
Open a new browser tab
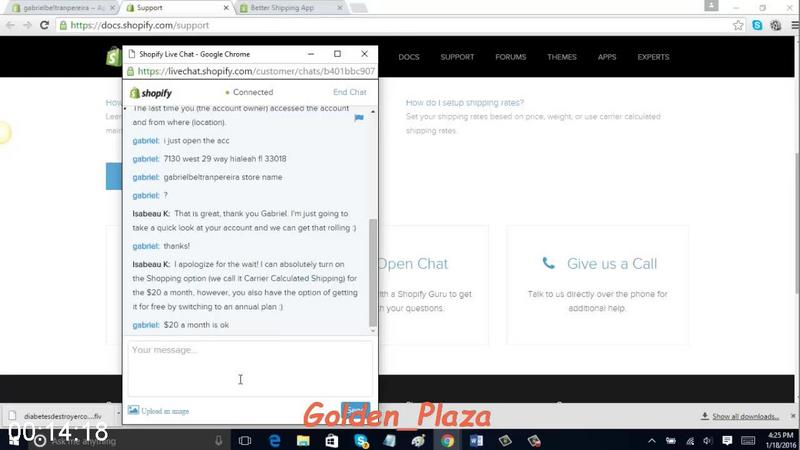(x=358, y=8)
